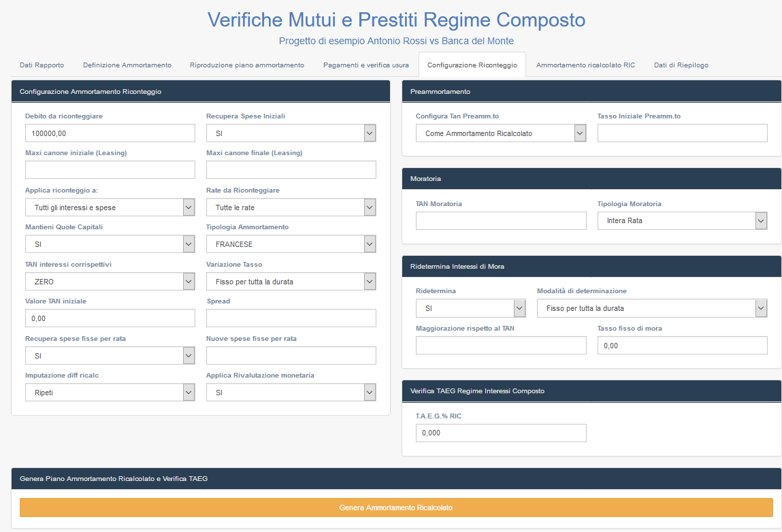Open Riproduzione piano ammortamento tab

click(x=247, y=65)
